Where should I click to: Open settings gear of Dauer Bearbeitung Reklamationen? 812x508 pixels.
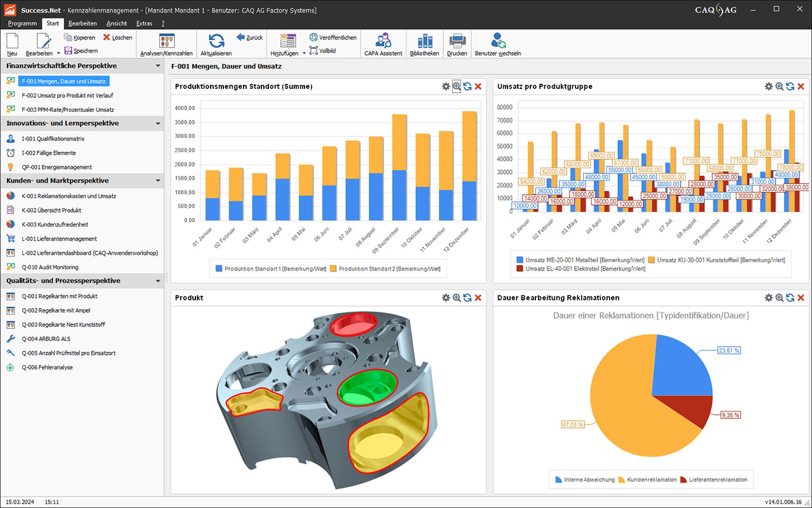click(x=769, y=298)
